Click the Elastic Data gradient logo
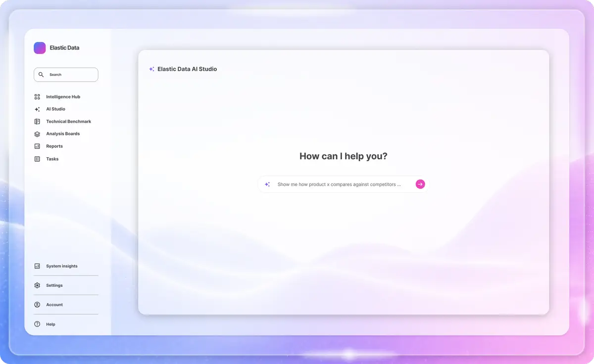The image size is (594, 364). coord(40,48)
